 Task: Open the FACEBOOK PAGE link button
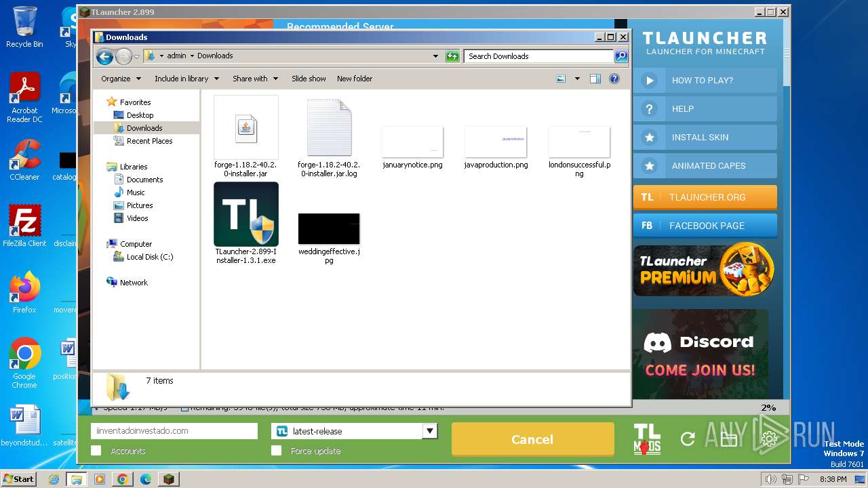point(705,226)
